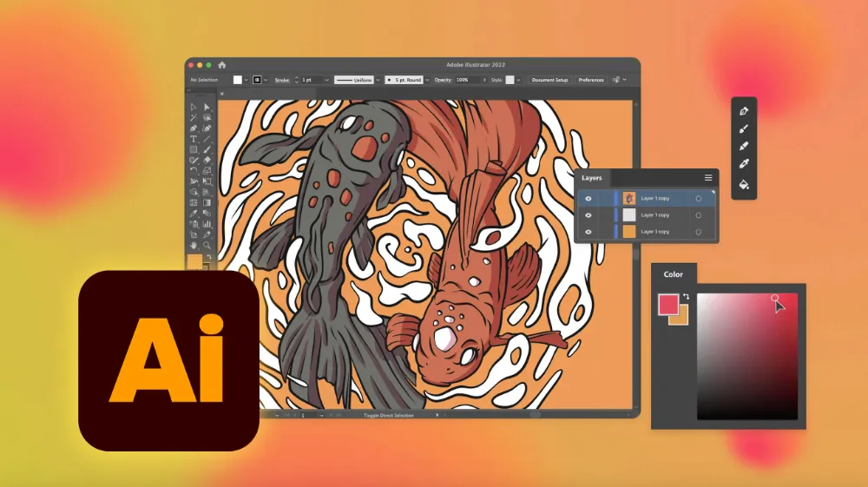Select the Shape Builder tool
The image size is (868, 487).
(x=194, y=192)
